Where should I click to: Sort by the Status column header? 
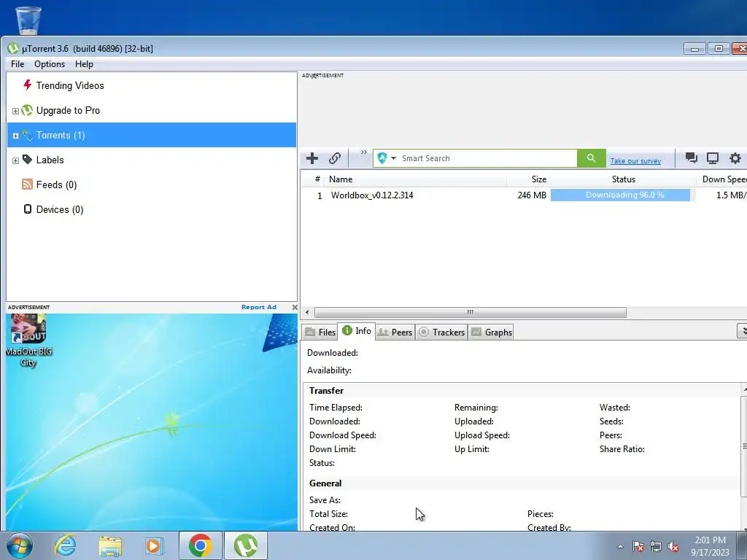623,179
